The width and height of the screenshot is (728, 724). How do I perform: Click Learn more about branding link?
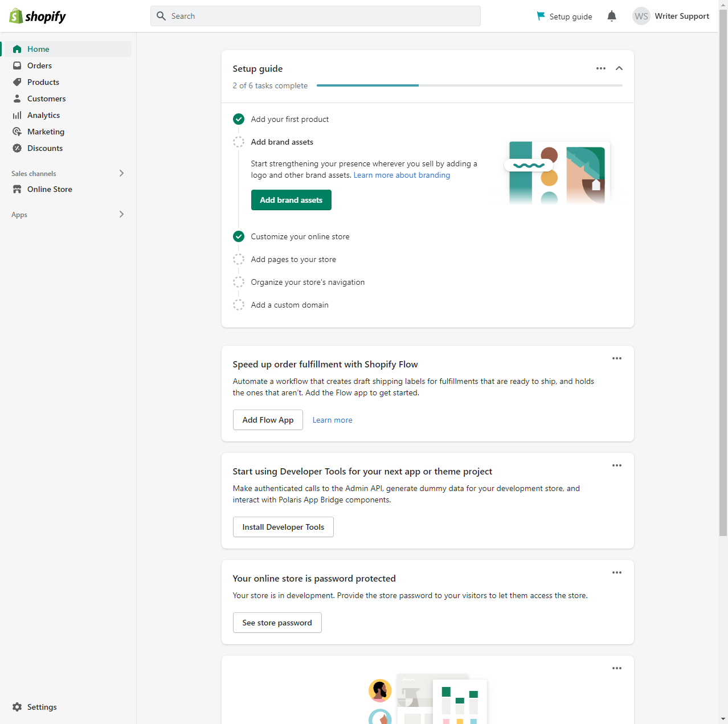coord(402,175)
